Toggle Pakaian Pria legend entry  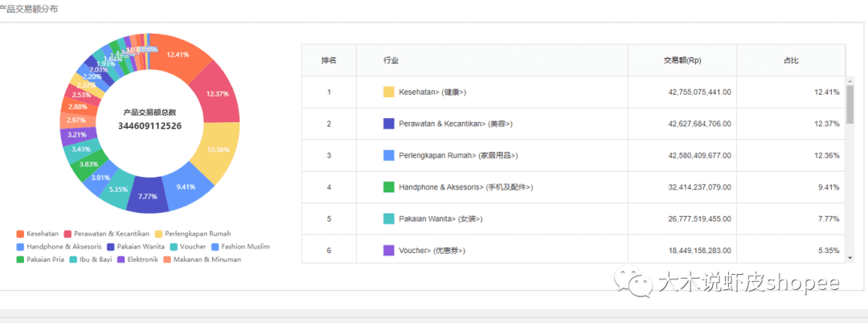(x=40, y=259)
